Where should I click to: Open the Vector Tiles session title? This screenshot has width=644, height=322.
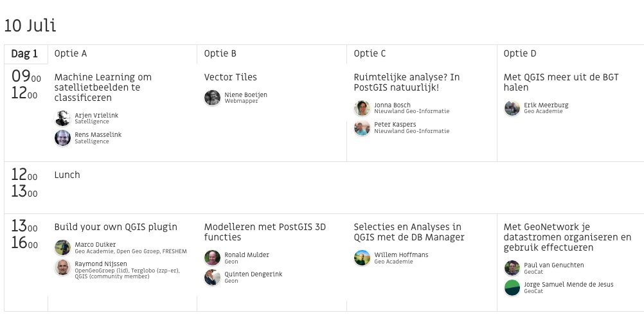[x=230, y=77]
